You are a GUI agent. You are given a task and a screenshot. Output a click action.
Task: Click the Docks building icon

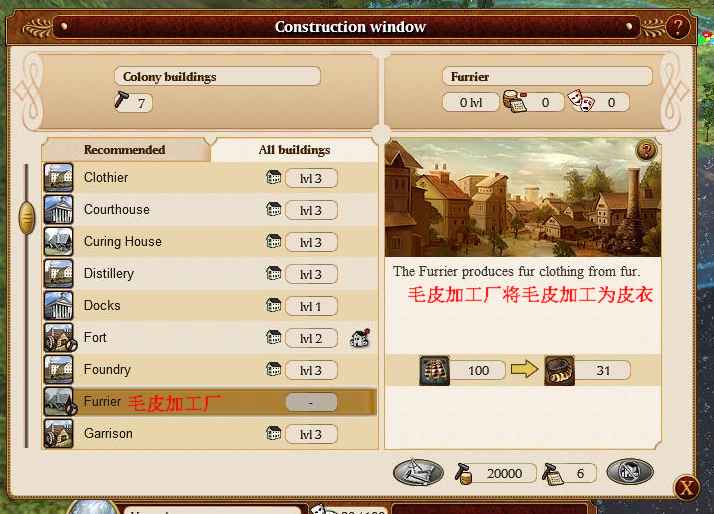click(58, 305)
